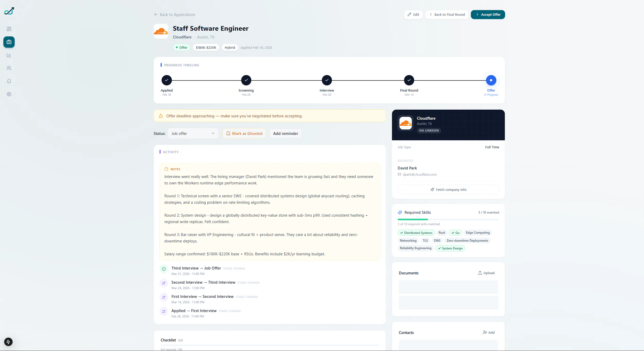Click the Accept Offer button
644x351 pixels.
coord(488,15)
